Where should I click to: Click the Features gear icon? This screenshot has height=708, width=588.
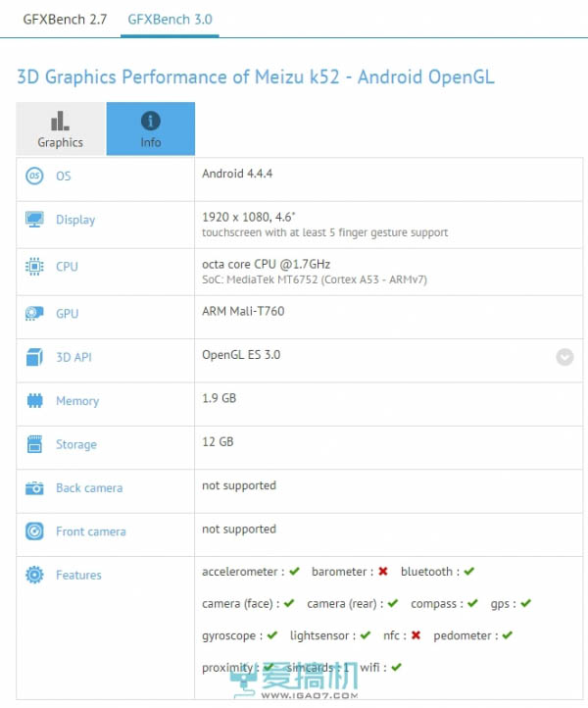click(x=35, y=575)
